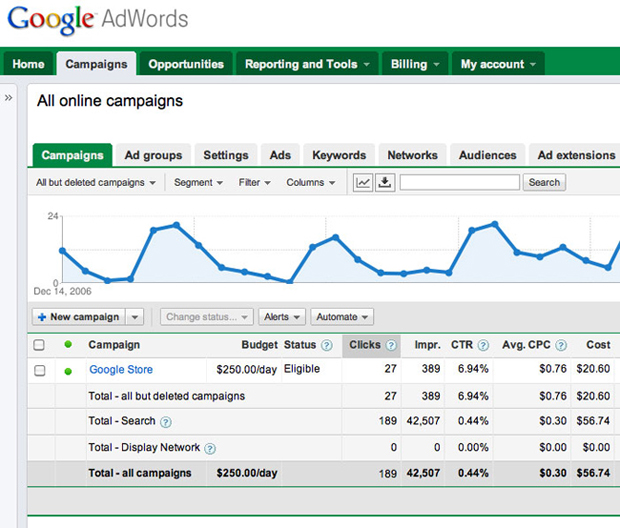Sort by the Budget column header
Screen dimensions: 620x528
click(x=259, y=345)
